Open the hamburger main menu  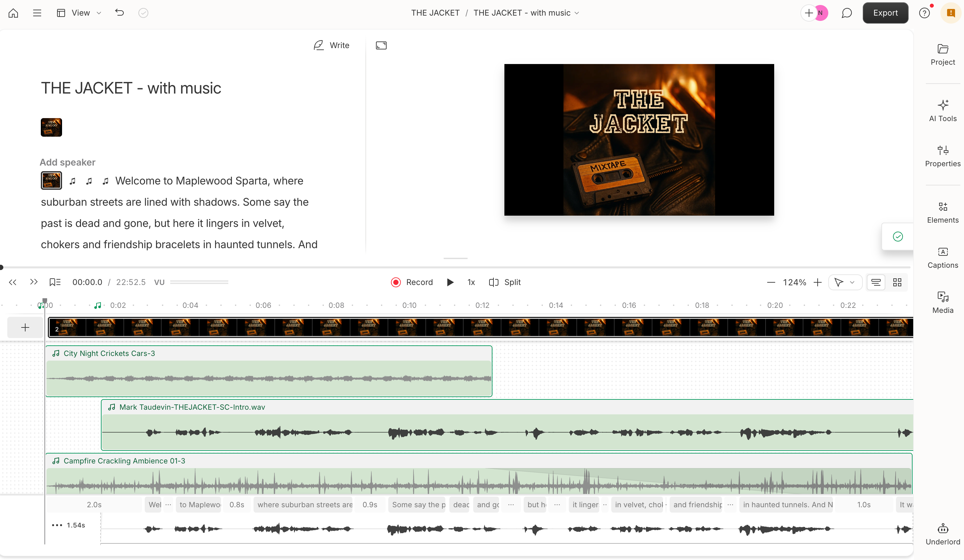37,13
